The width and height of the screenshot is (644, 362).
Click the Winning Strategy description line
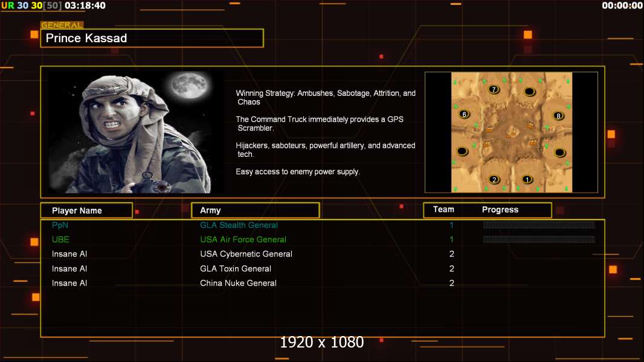(x=326, y=98)
